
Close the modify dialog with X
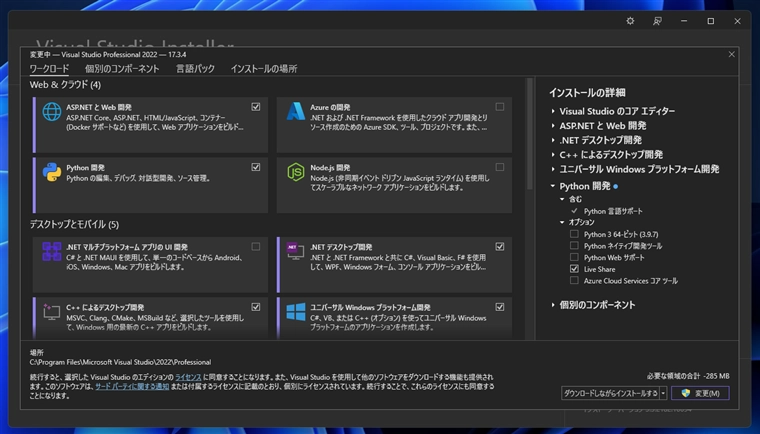coord(731,54)
